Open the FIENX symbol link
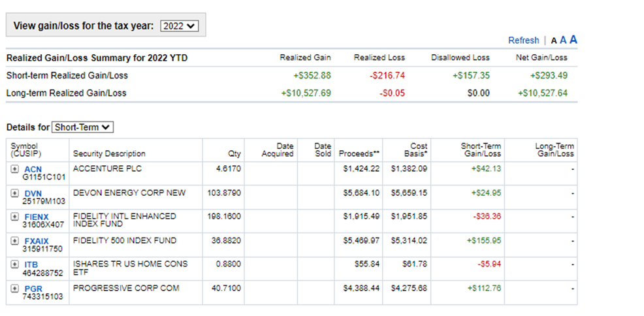The height and width of the screenshot is (316, 644). click(36, 217)
